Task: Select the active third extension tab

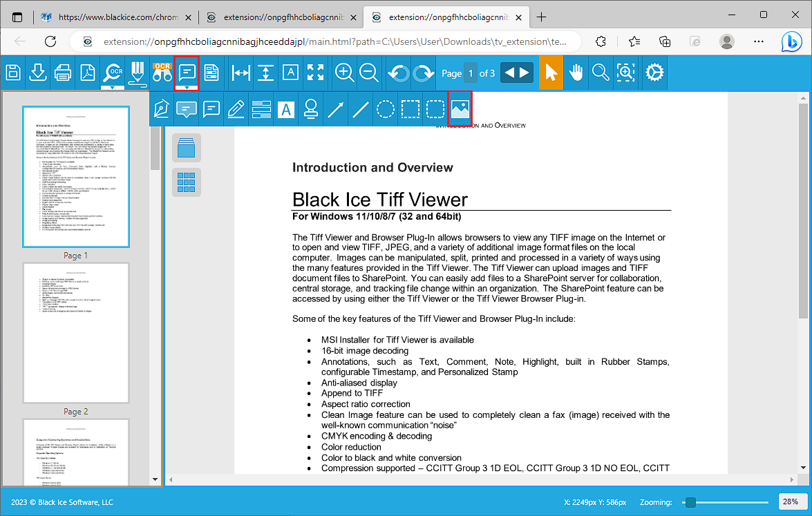Action: pos(448,17)
